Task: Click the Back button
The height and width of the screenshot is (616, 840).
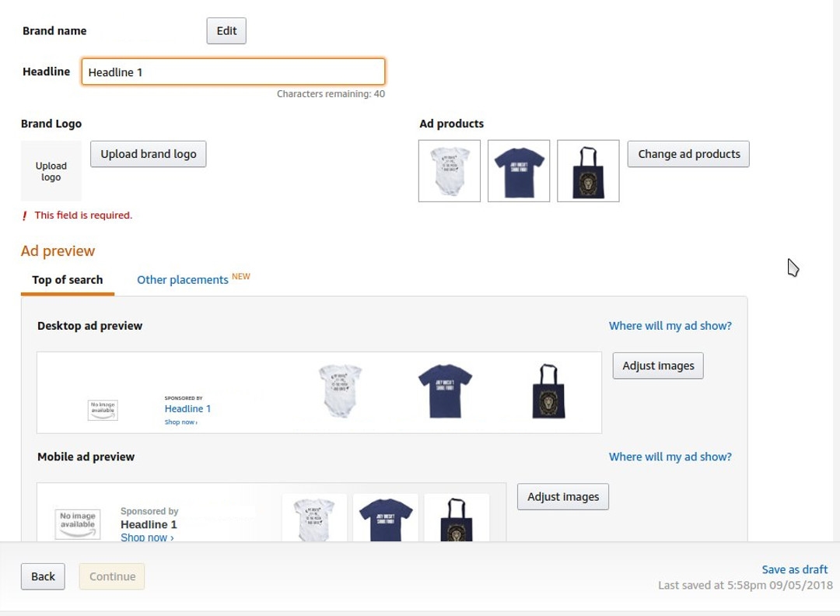Action: click(42, 576)
